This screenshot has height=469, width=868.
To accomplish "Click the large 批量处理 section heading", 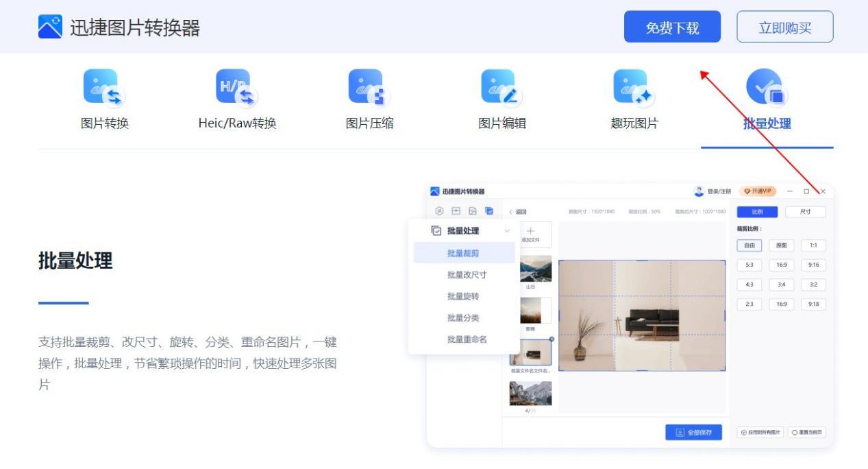I will tap(75, 261).
